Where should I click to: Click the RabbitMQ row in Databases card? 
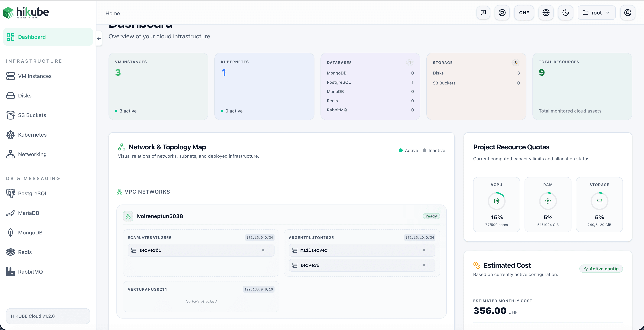coord(370,110)
